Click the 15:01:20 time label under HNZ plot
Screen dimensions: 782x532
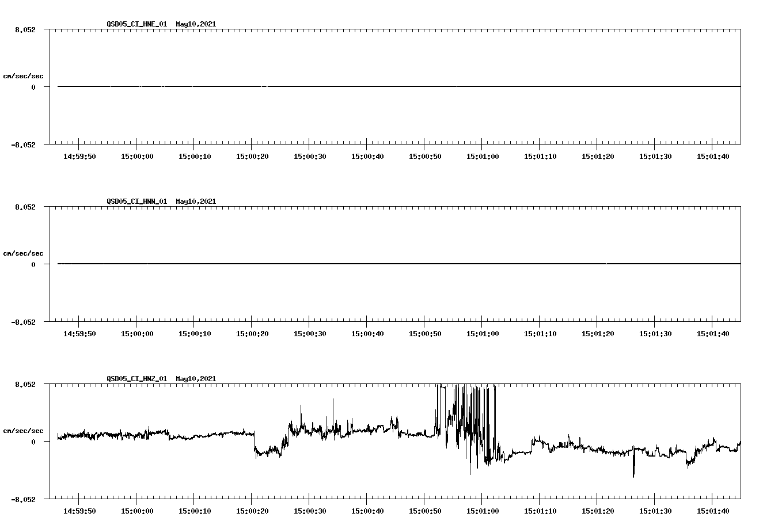click(598, 511)
